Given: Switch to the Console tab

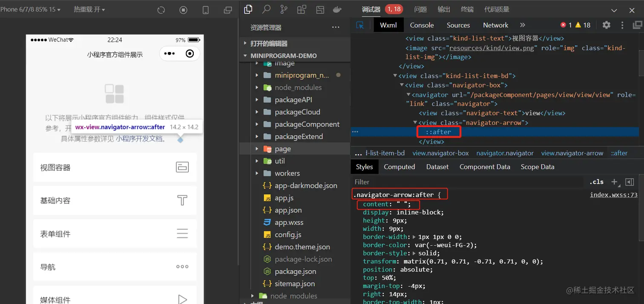Looking at the screenshot, I should point(422,25).
